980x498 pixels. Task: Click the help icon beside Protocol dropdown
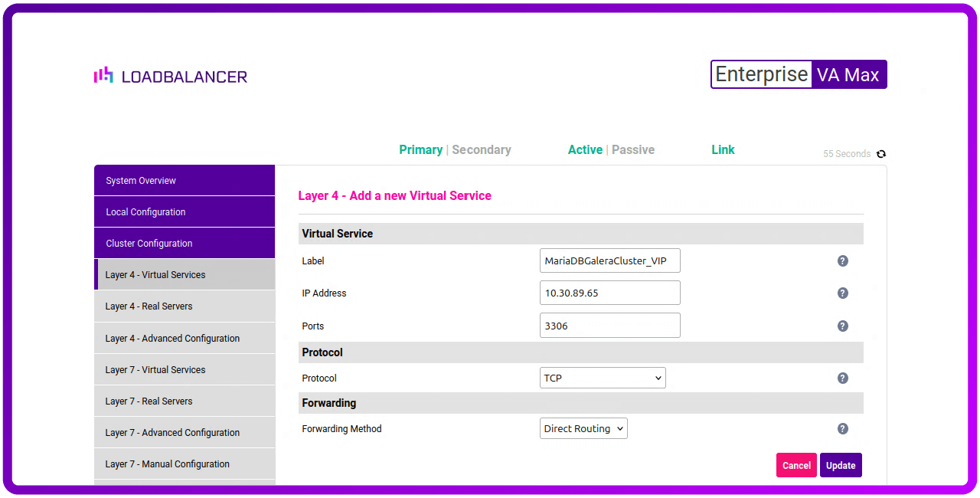842,378
